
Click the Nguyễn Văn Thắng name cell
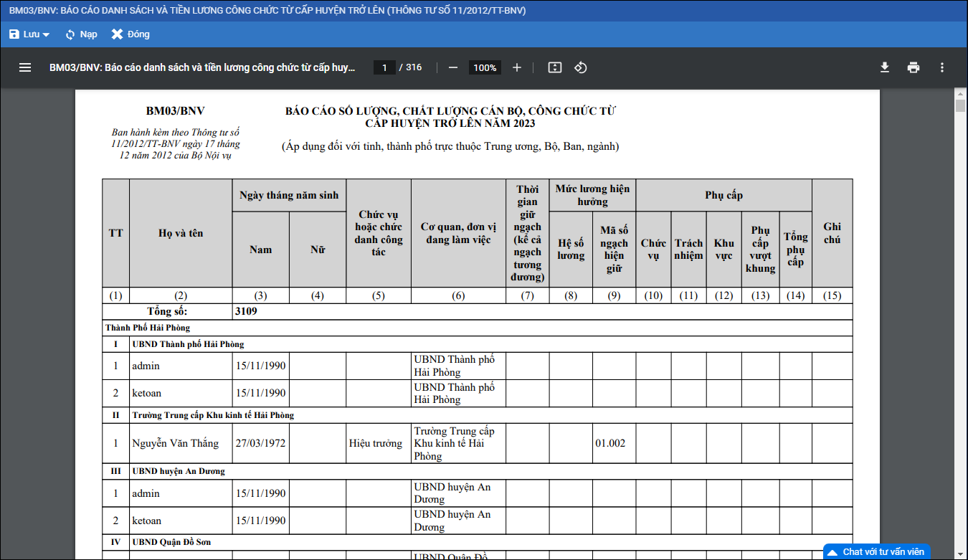point(176,443)
